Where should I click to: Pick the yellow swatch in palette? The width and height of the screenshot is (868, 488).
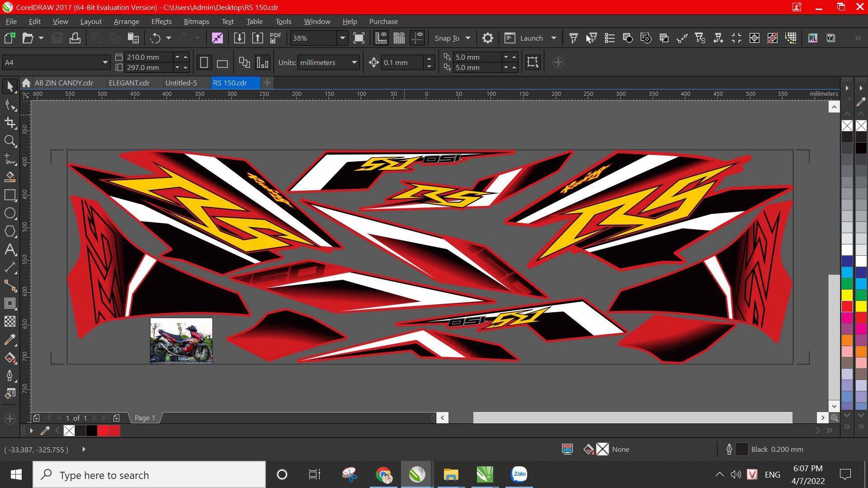847,295
